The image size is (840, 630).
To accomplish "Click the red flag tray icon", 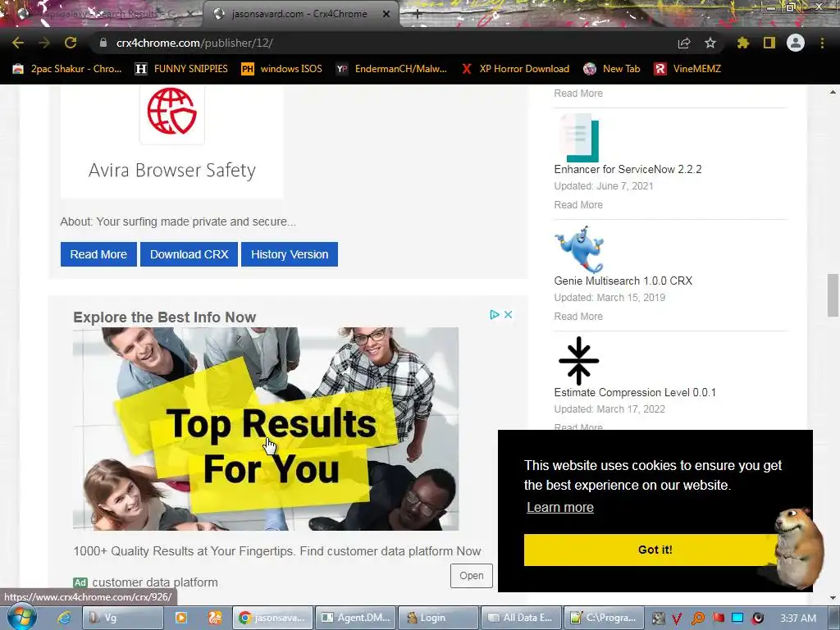I will 718,619.
